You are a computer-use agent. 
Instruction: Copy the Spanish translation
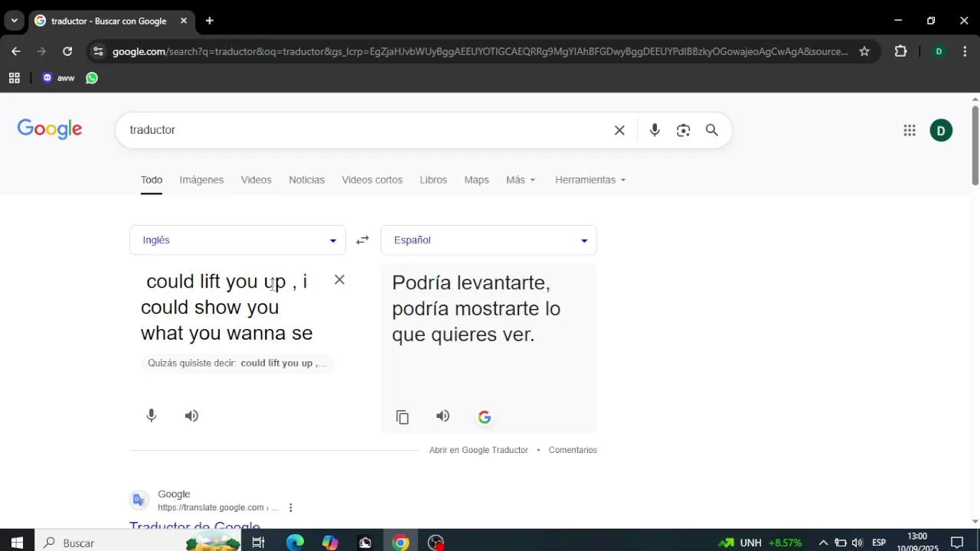[403, 417]
